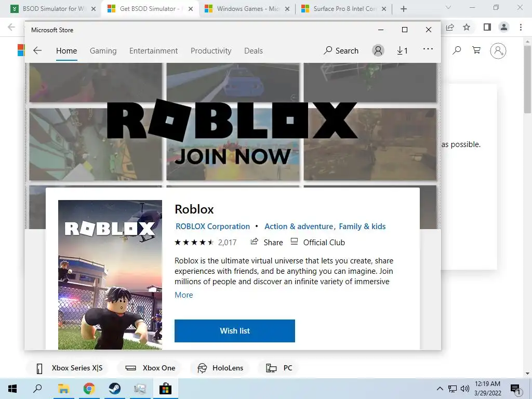
Task: Open Action & adventure category link
Action: tap(299, 227)
